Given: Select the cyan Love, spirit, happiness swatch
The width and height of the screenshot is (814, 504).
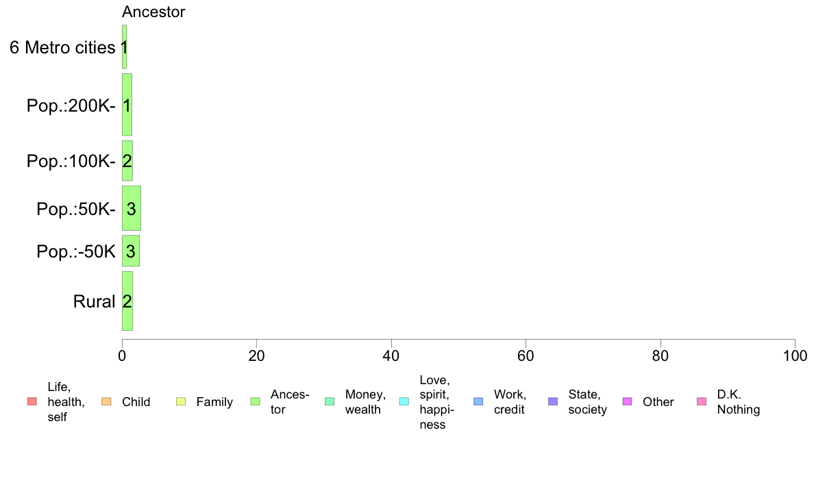Looking at the screenshot, I should tap(404, 402).
